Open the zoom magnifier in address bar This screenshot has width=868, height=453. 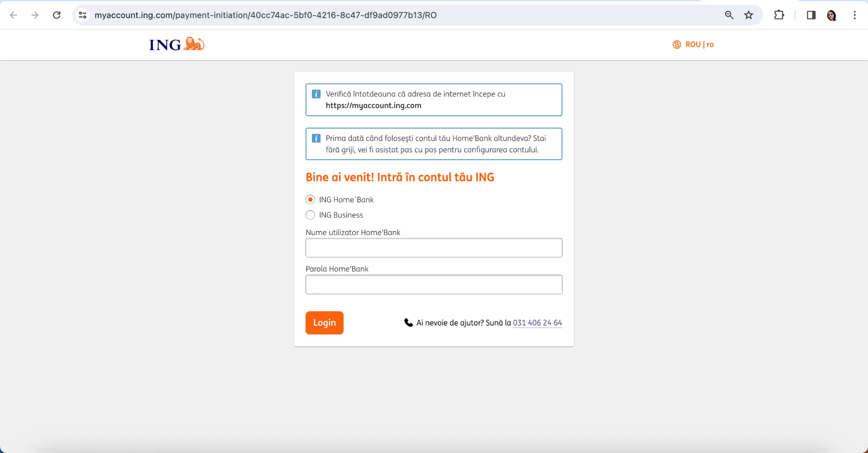[729, 15]
